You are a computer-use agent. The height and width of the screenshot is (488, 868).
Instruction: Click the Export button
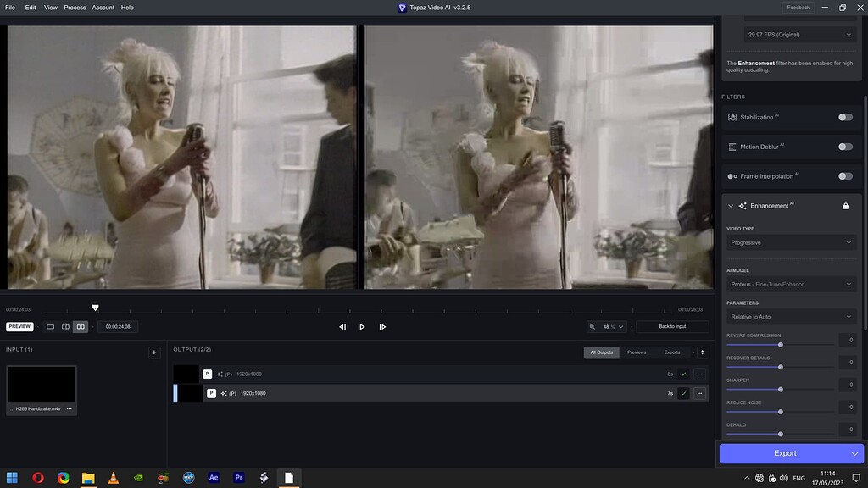(784, 453)
